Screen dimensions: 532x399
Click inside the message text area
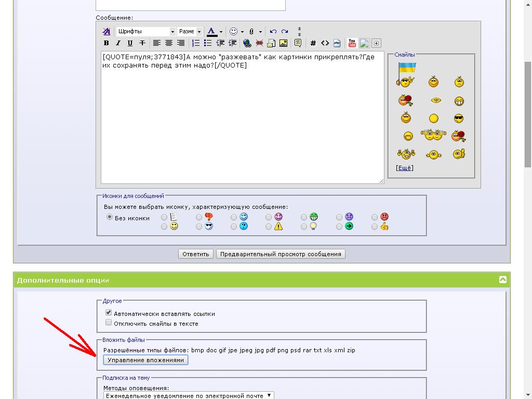[242, 117]
